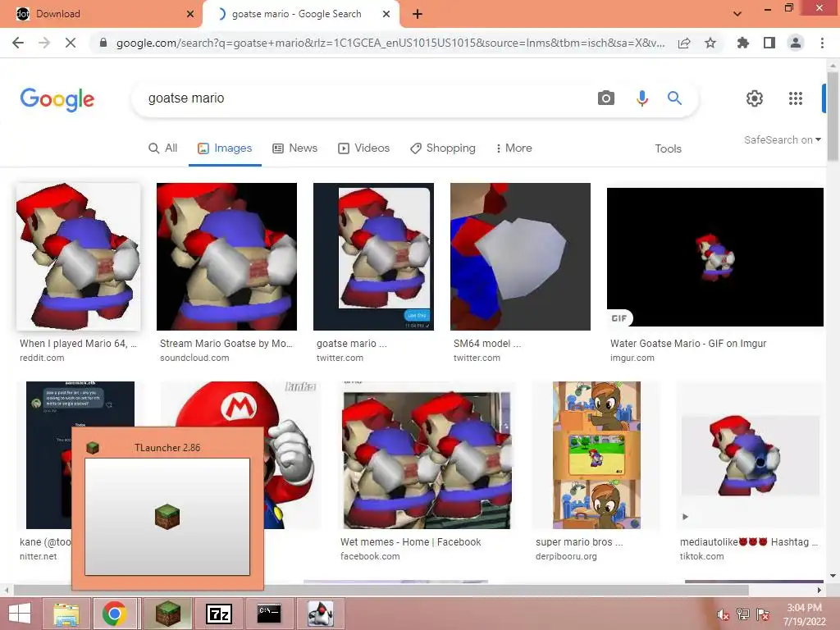The height and width of the screenshot is (630, 840).
Task: Open the Tools filter button
Action: (668, 148)
